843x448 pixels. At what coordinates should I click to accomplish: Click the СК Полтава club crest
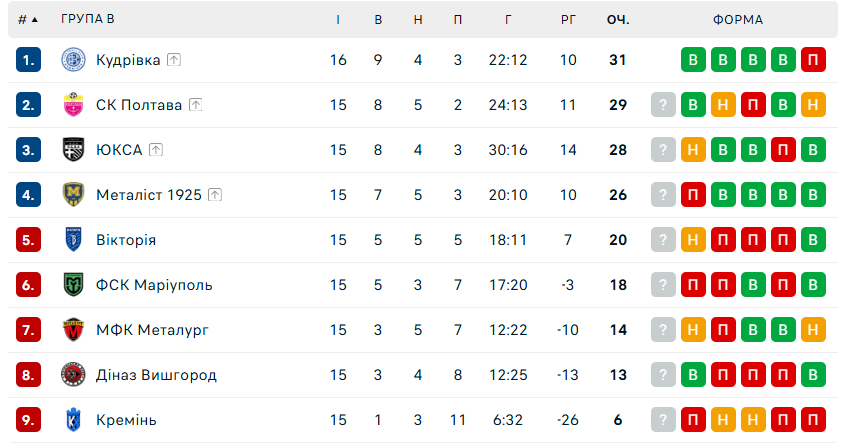pos(72,105)
